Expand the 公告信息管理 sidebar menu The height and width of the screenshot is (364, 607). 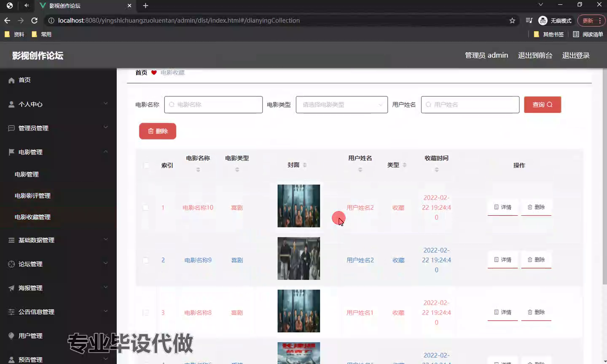click(106, 311)
